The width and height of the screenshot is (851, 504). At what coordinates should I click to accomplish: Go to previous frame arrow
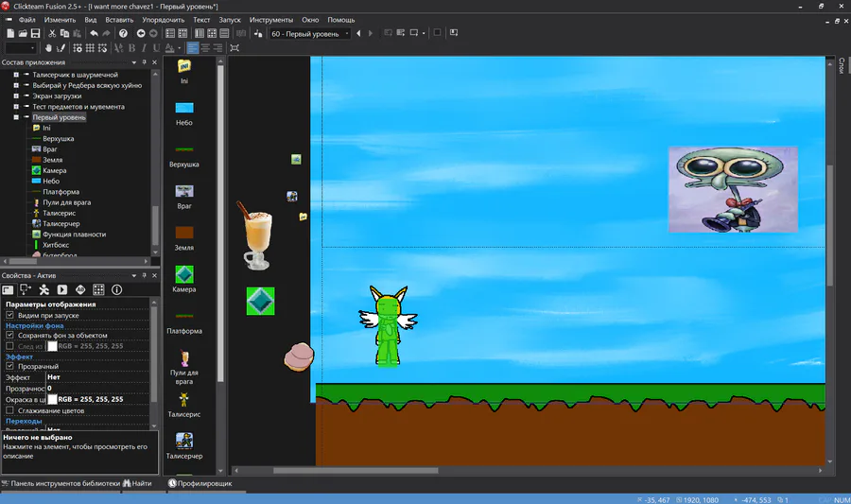358,34
